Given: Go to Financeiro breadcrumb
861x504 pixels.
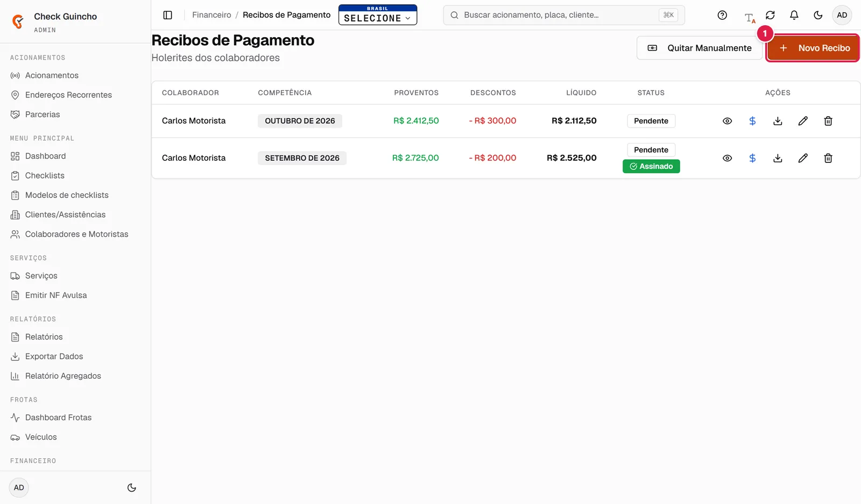Looking at the screenshot, I should pyautogui.click(x=211, y=15).
